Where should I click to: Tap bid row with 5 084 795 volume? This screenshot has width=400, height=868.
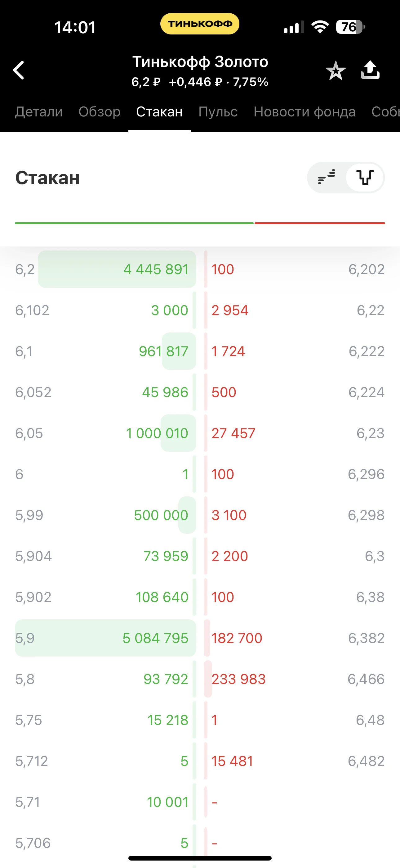point(105,638)
